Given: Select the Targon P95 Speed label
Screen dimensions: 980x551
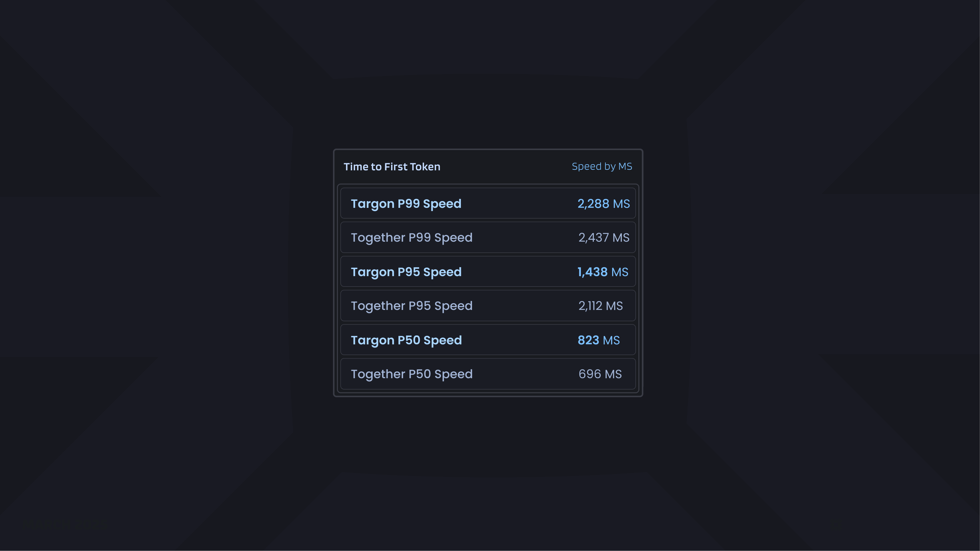Looking at the screenshot, I should pyautogui.click(x=406, y=272).
